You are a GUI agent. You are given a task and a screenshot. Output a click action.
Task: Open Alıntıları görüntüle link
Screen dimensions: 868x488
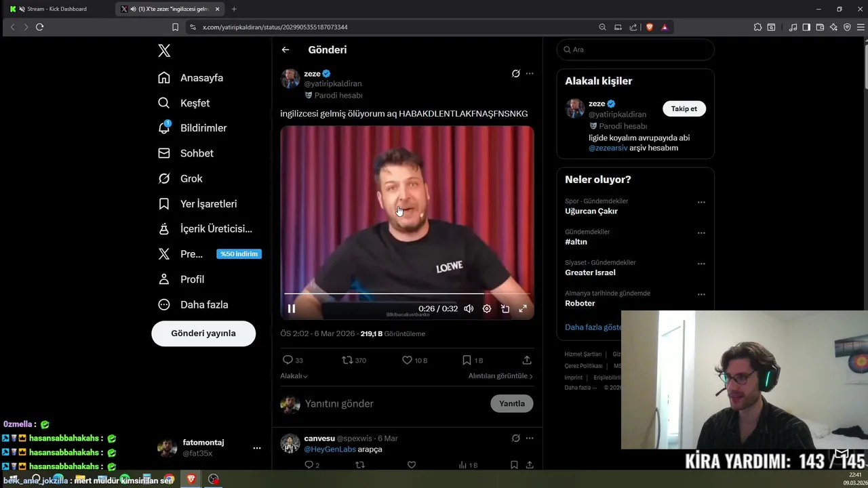500,375
